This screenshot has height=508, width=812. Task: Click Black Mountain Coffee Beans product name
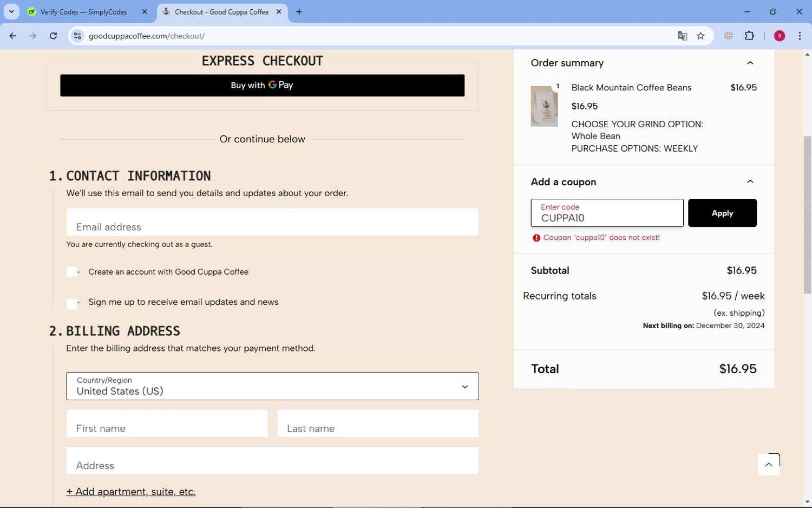pos(631,88)
